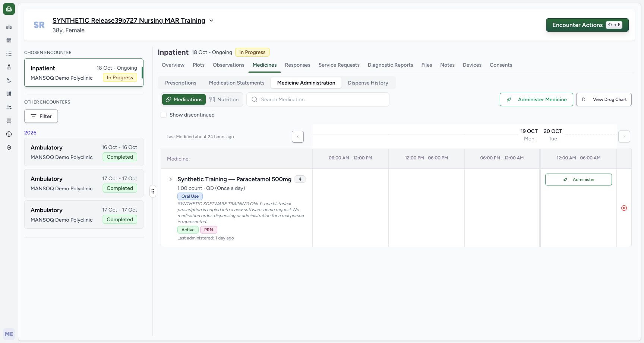
Task: Go to next time range arrow
Action: 624,137
